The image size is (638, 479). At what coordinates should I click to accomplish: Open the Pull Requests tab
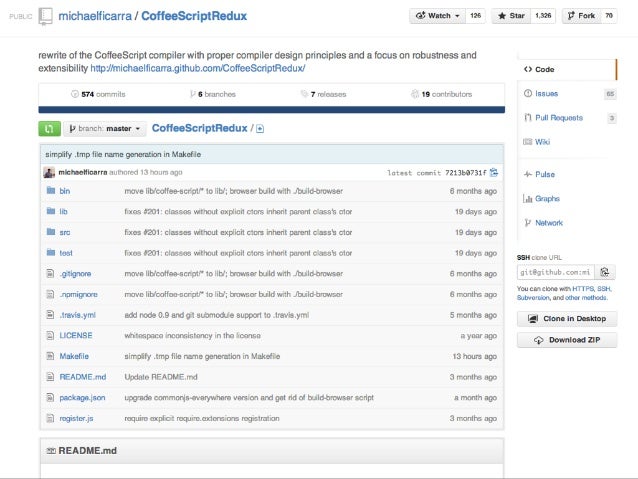[559, 118]
